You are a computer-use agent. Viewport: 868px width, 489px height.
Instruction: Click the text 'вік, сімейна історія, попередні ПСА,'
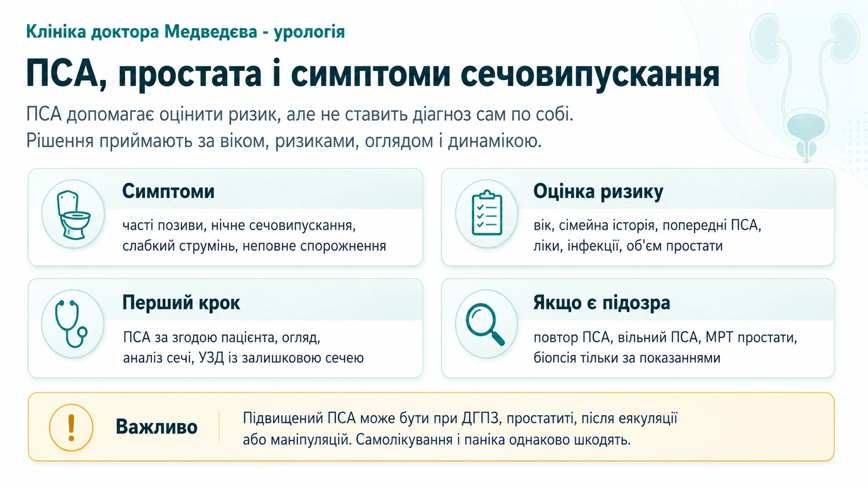pos(647,226)
